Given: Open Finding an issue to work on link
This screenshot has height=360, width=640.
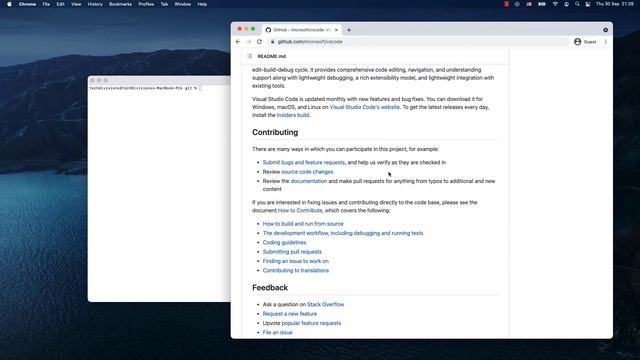Looking at the screenshot, I should tap(296, 261).
